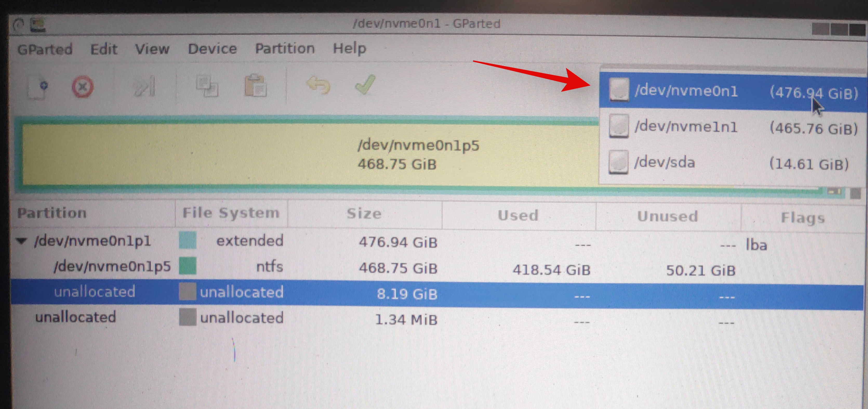The height and width of the screenshot is (409, 868).
Task: Open the Partition menu
Action: tap(285, 49)
